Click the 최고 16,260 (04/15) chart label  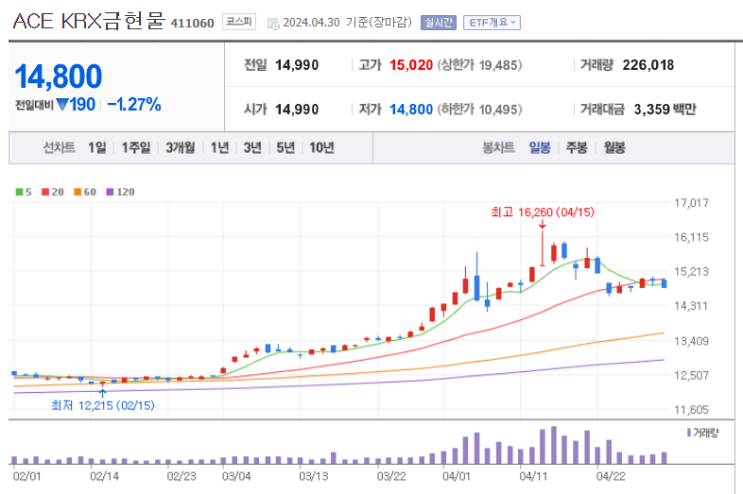(x=543, y=212)
